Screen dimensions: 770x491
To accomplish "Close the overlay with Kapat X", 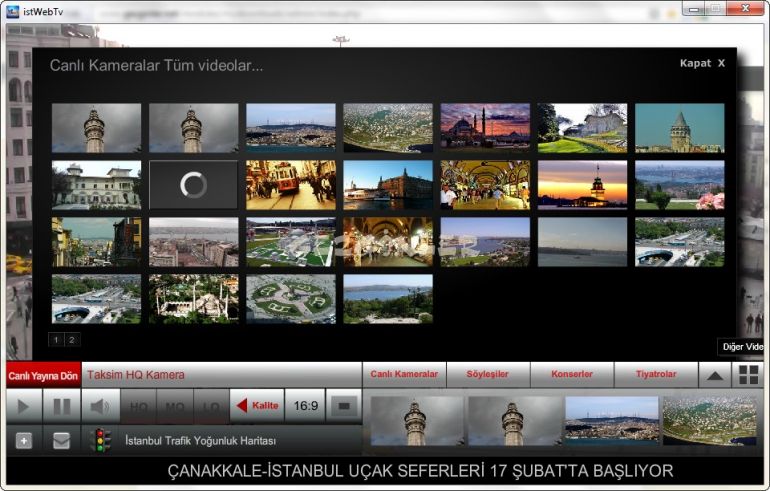I will point(702,63).
